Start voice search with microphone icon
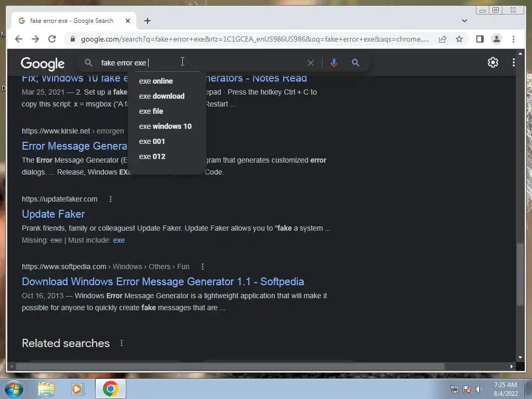 pos(334,63)
